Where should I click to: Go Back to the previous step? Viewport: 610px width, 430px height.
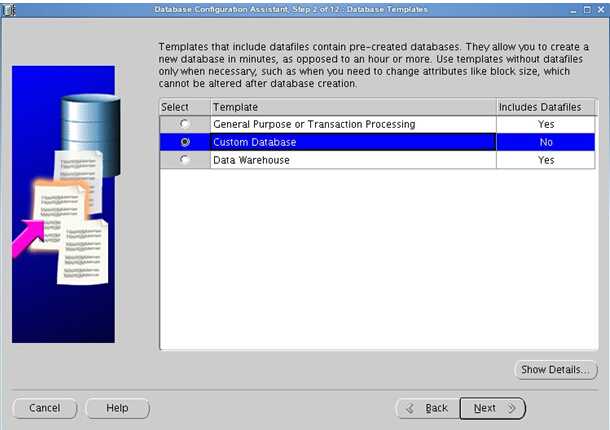tap(428, 408)
